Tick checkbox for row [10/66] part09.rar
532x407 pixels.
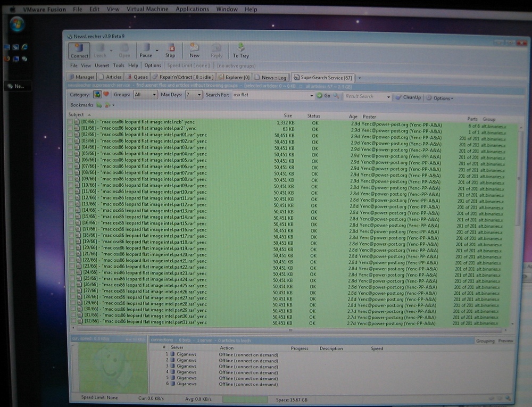click(71, 185)
